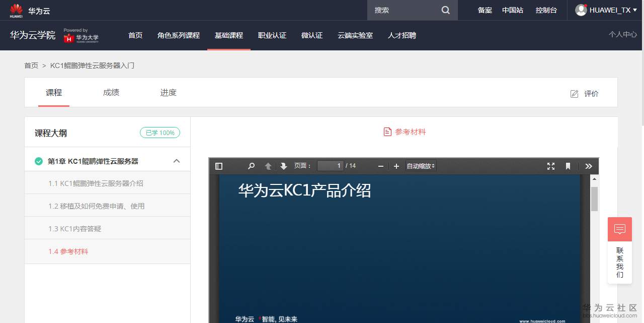This screenshot has height=323, width=644.
Task: Open the 角色系列课程 nav item
Action: pyautogui.click(x=179, y=35)
